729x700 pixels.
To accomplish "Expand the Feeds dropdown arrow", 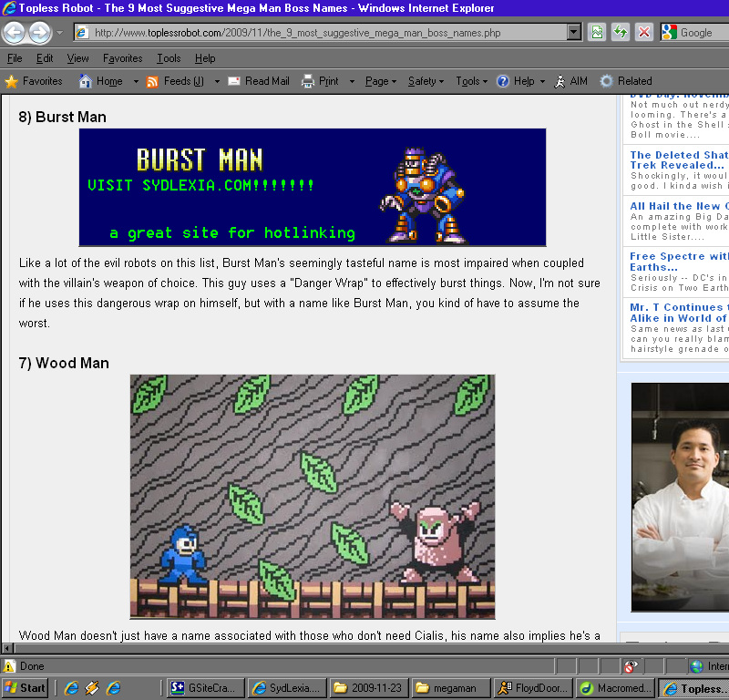I will [217, 81].
